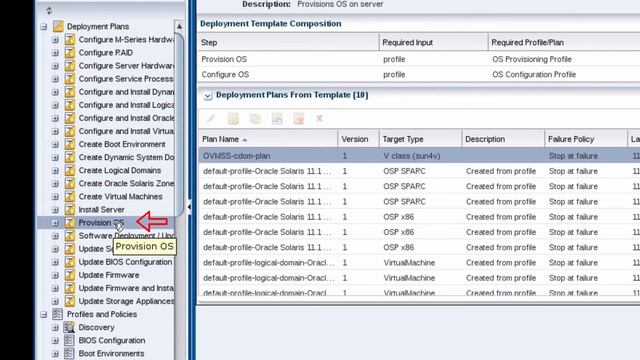Screen dimensions: 640x360
Task: Select Create Oracle Solaris Zone in tree
Action: coord(126,183)
